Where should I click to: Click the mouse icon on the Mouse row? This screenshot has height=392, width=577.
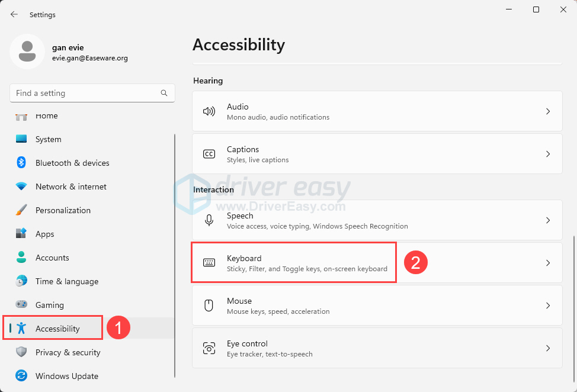209,305
